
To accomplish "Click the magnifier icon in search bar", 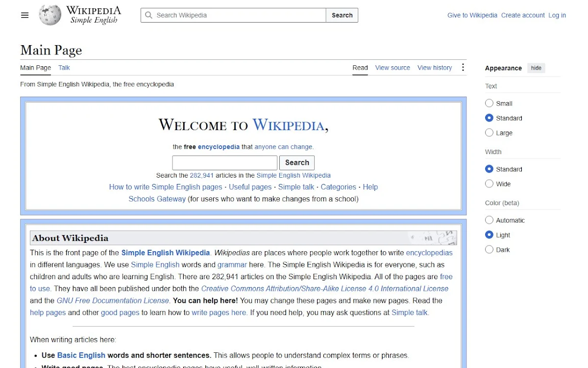I will [x=148, y=15].
